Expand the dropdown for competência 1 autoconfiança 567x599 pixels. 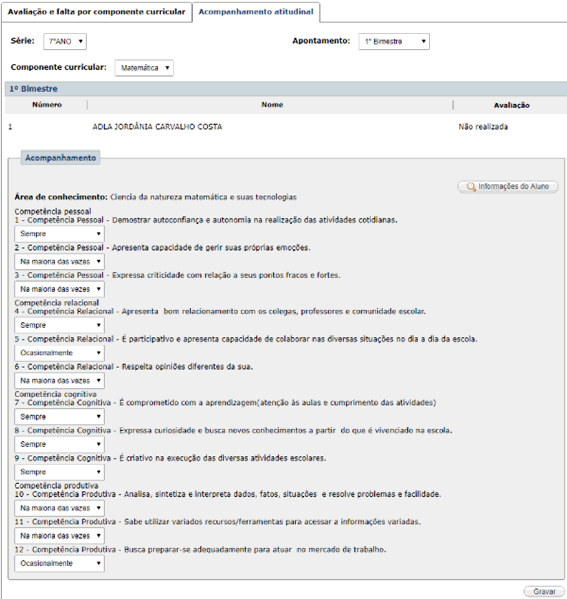click(60, 234)
